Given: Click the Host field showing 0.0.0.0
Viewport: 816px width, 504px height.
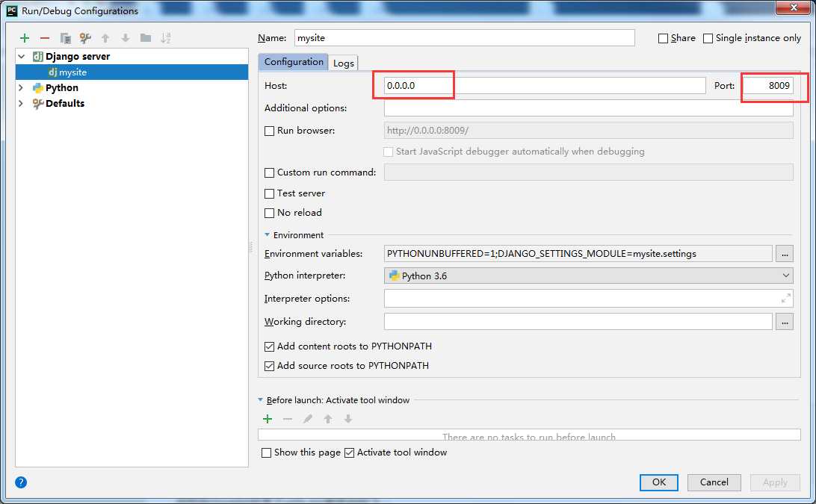Looking at the screenshot, I should (x=545, y=86).
